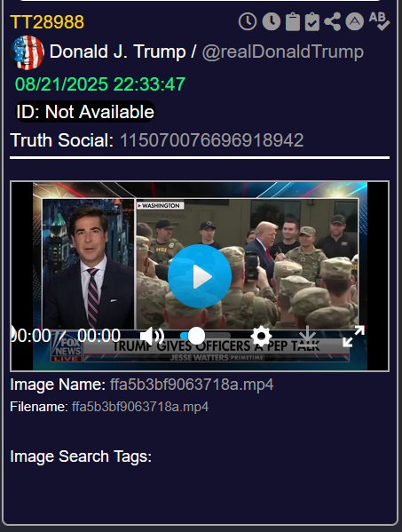Open Truth Social ID 115070076696918942
The image size is (402, 532).
click(212, 140)
